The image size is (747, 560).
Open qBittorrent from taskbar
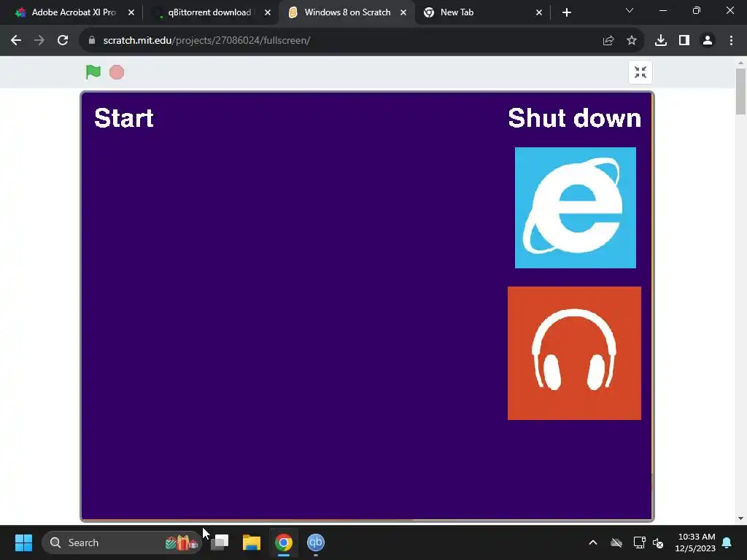(315, 542)
